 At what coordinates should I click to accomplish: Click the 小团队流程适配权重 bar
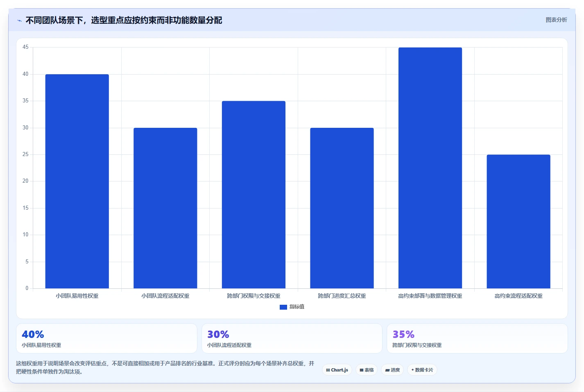pos(165,208)
